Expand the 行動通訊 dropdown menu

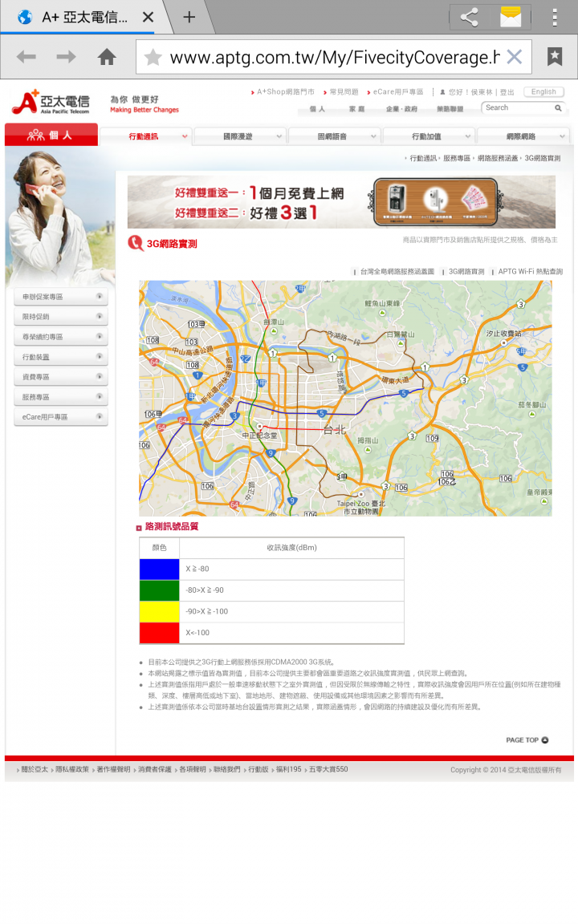[145, 136]
